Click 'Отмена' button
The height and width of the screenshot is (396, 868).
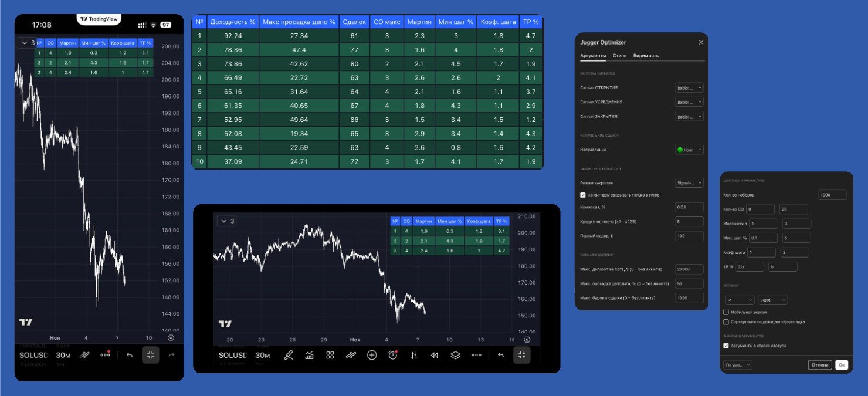(x=820, y=365)
